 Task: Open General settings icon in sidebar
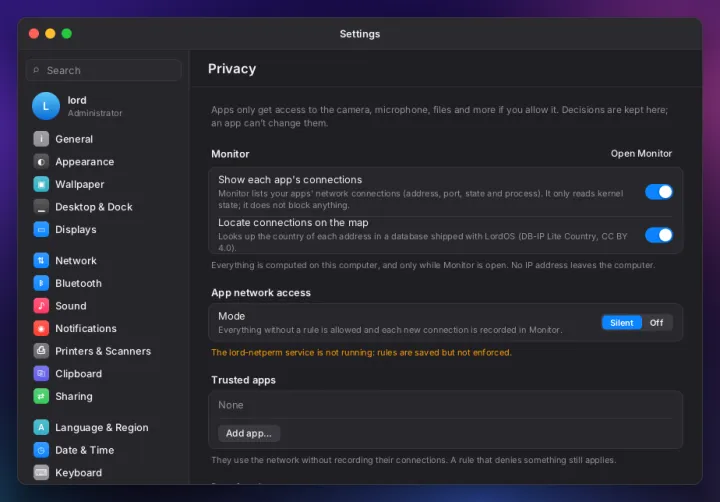[x=41, y=139]
